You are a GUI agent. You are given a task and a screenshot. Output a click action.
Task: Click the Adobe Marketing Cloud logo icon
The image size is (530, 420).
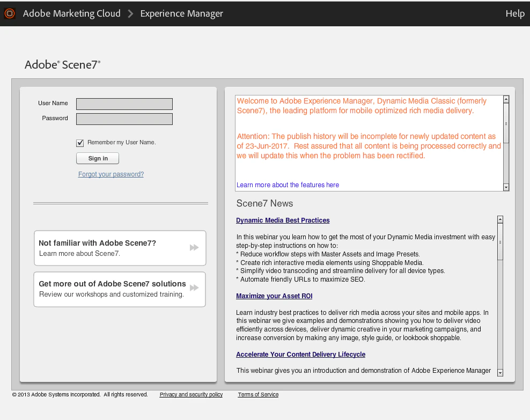[10, 14]
